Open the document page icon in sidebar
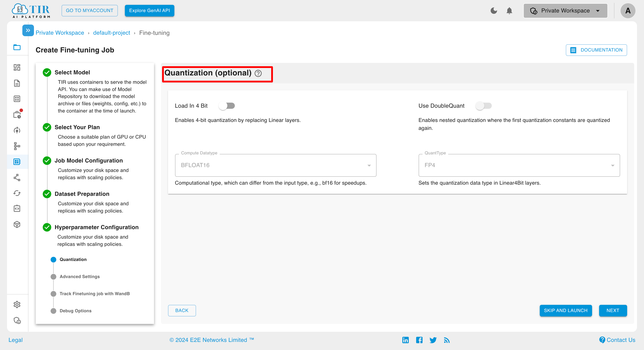Viewport: 644px width, 350px height. [17, 83]
